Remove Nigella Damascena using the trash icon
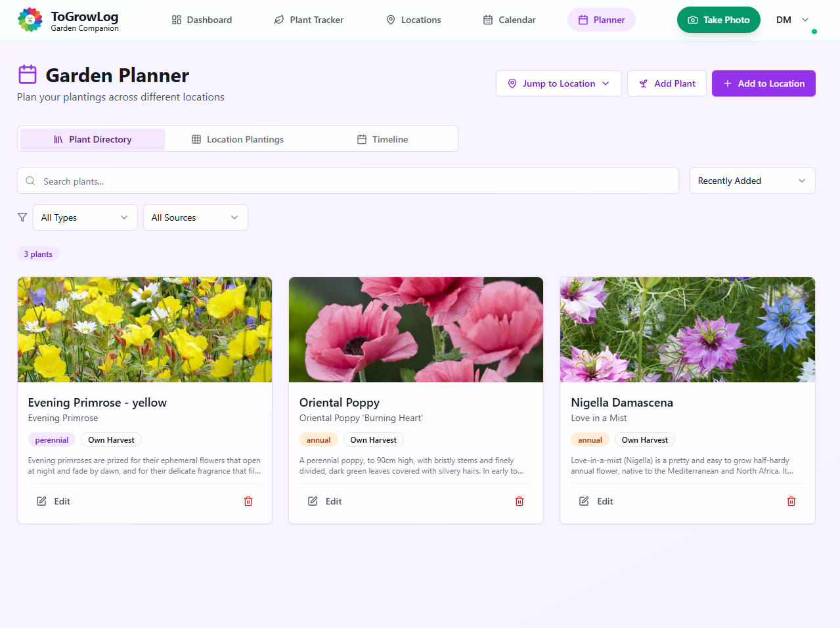The height and width of the screenshot is (628, 840). 791,501
